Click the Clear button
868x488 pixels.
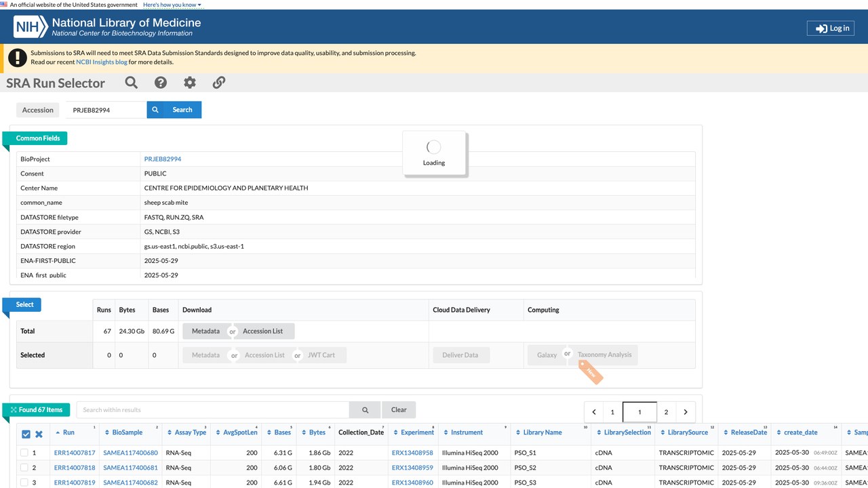tap(399, 410)
